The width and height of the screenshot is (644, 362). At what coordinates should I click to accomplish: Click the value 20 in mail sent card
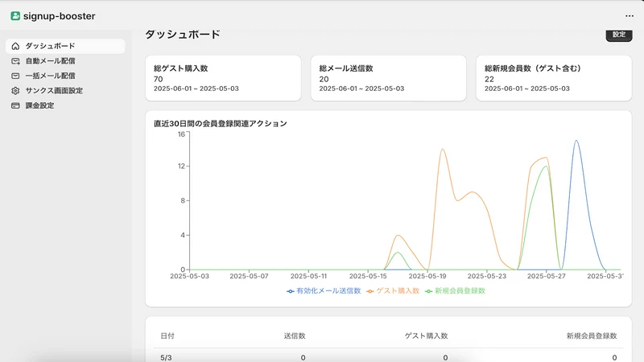tap(324, 79)
